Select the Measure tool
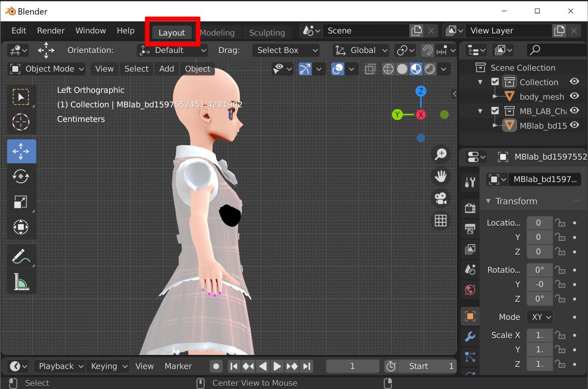588x389 pixels. coord(21,282)
